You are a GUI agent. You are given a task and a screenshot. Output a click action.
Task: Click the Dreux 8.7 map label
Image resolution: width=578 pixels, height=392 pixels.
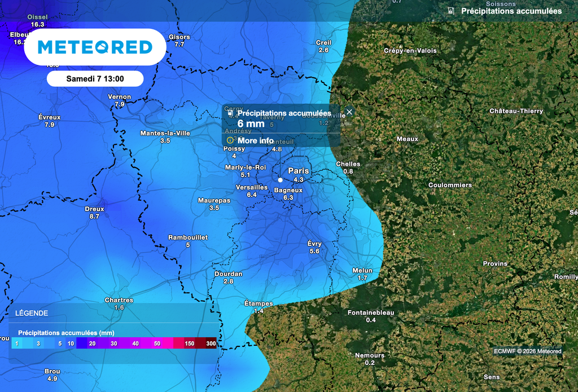tap(94, 212)
